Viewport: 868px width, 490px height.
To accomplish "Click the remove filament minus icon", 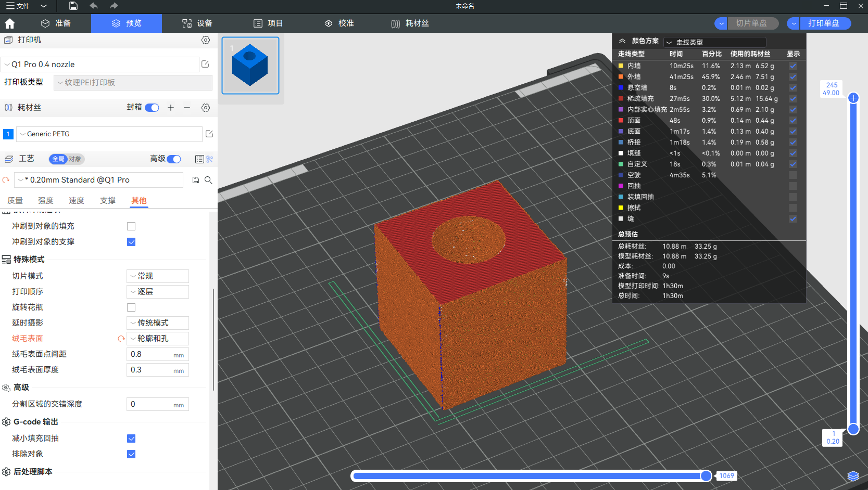I will pos(187,108).
